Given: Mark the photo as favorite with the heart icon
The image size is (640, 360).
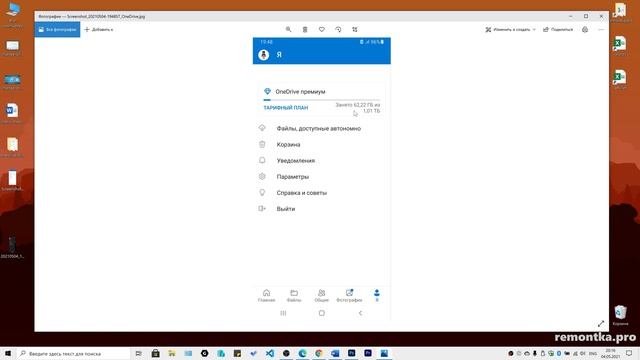Looking at the screenshot, I should [x=322, y=29].
